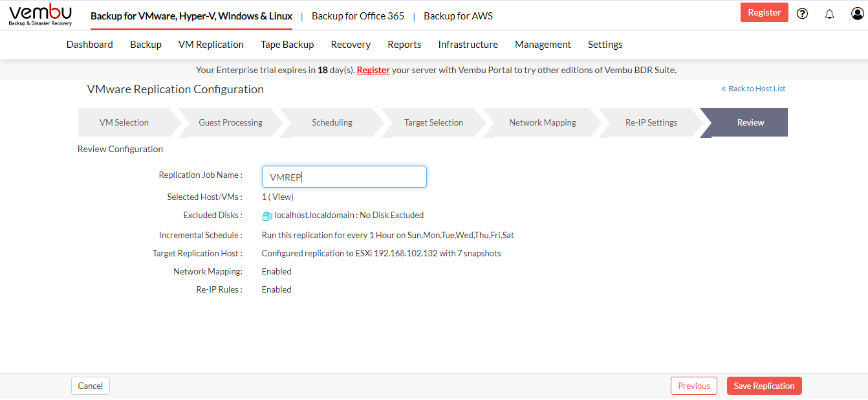Click the 'VMware Replication Configuration' title

175,89
